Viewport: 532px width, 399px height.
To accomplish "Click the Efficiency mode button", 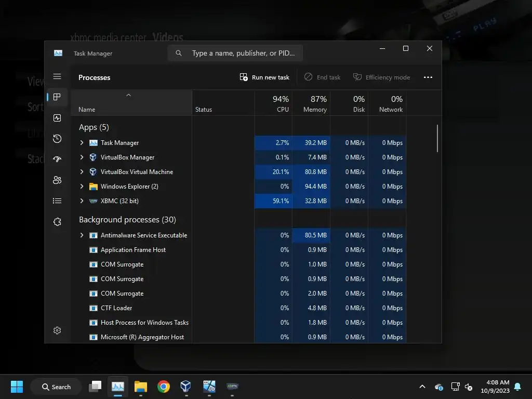I will click(382, 77).
